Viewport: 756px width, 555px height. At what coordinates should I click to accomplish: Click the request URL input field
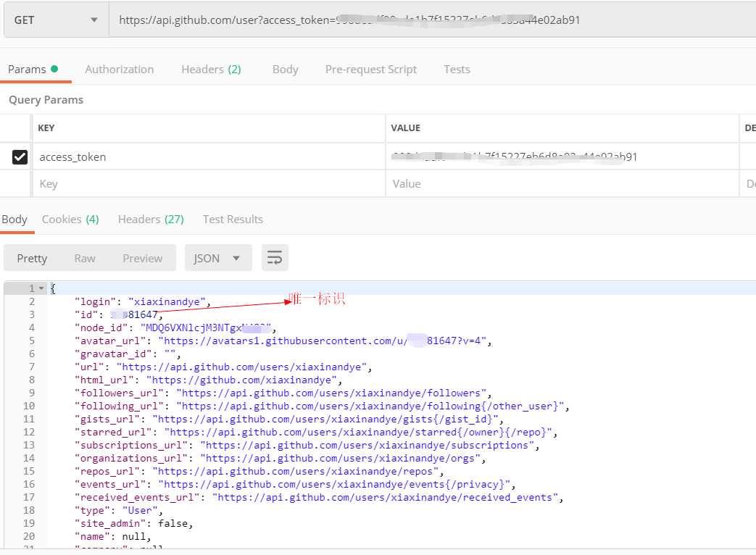(x=428, y=20)
